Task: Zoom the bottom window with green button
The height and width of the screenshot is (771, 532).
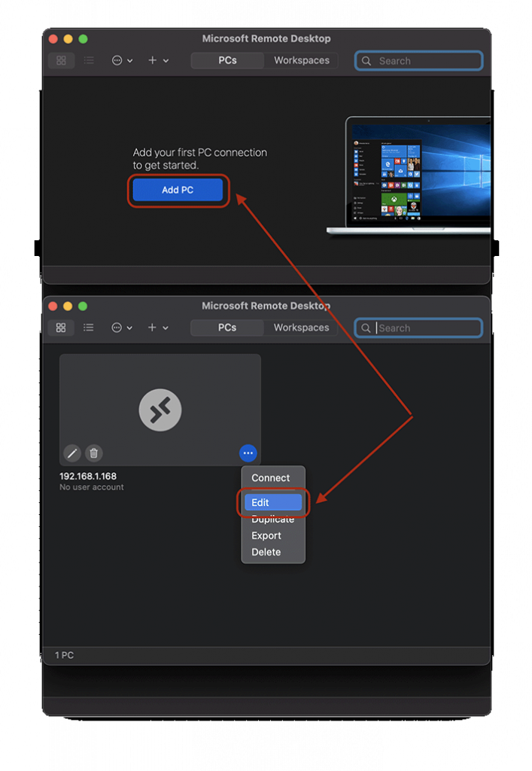Action: point(83,306)
